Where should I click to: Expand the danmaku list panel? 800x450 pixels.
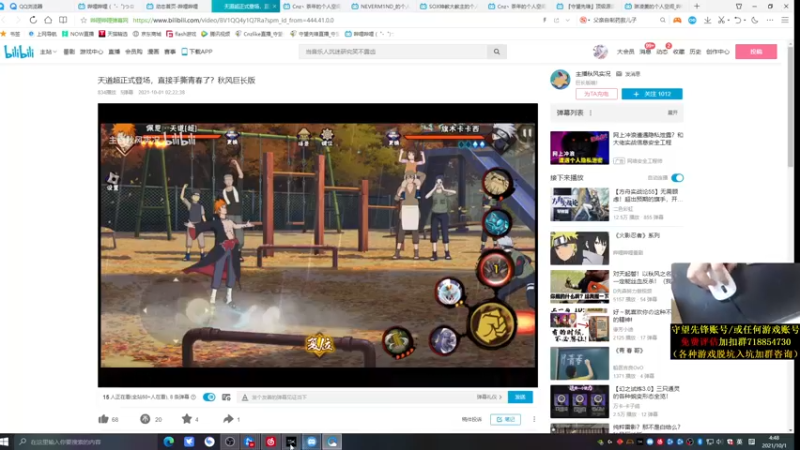[672, 113]
